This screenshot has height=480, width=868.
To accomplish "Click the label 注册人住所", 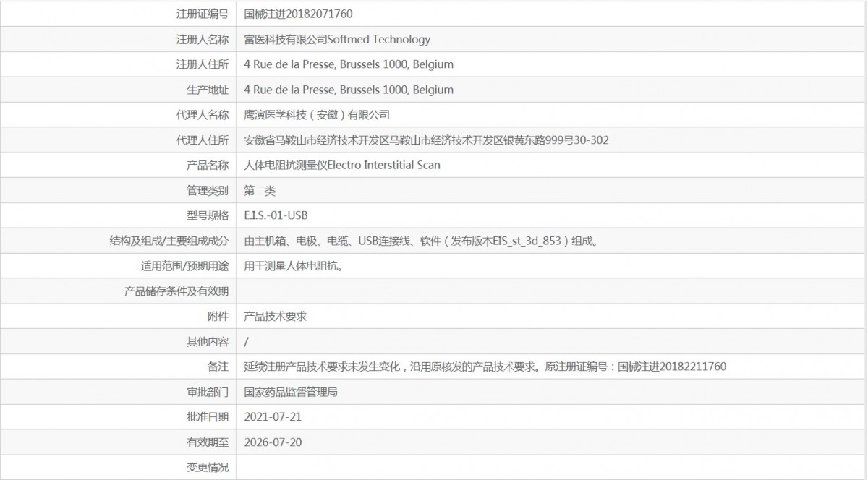I will coord(203,64).
